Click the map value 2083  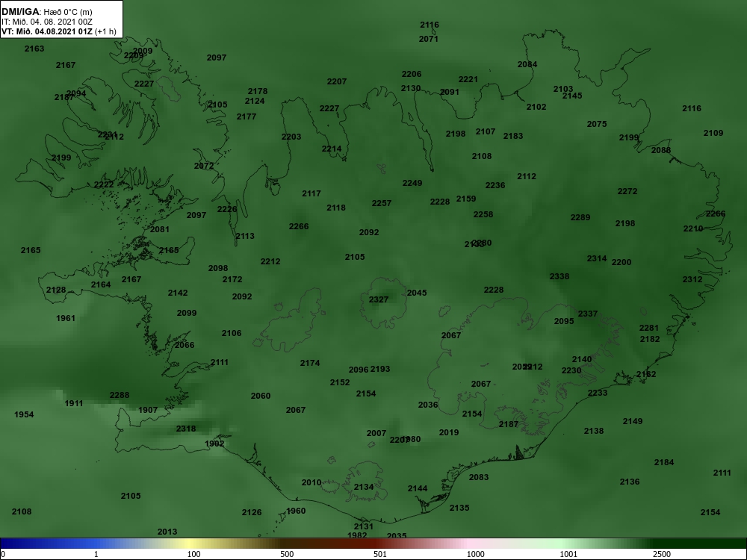click(x=479, y=476)
